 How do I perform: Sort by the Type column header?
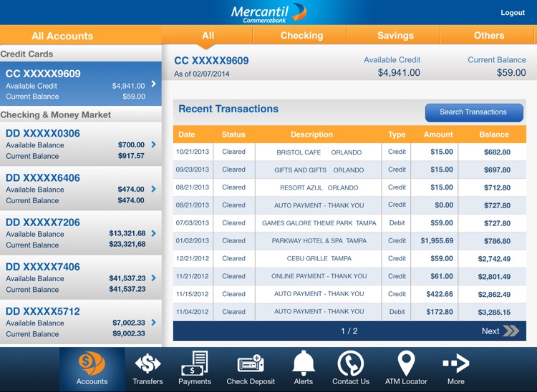pos(397,134)
